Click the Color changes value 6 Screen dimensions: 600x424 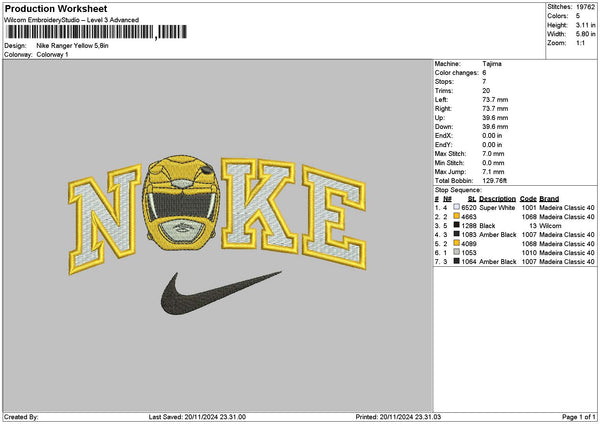(484, 73)
